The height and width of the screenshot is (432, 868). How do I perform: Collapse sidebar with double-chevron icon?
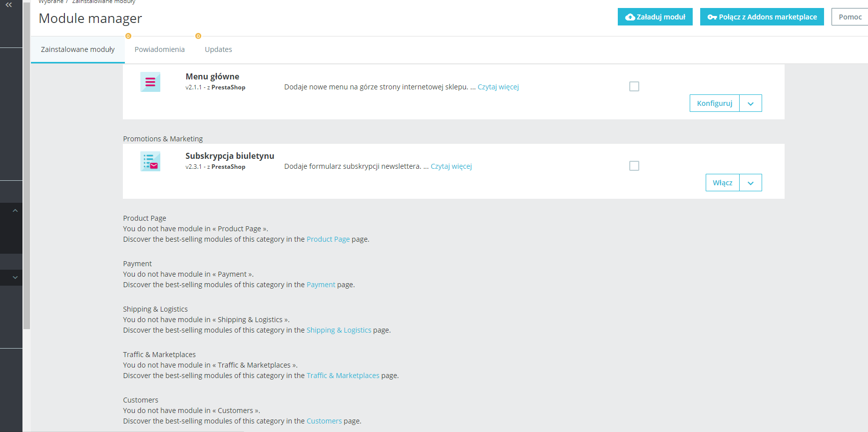(x=8, y=4)
